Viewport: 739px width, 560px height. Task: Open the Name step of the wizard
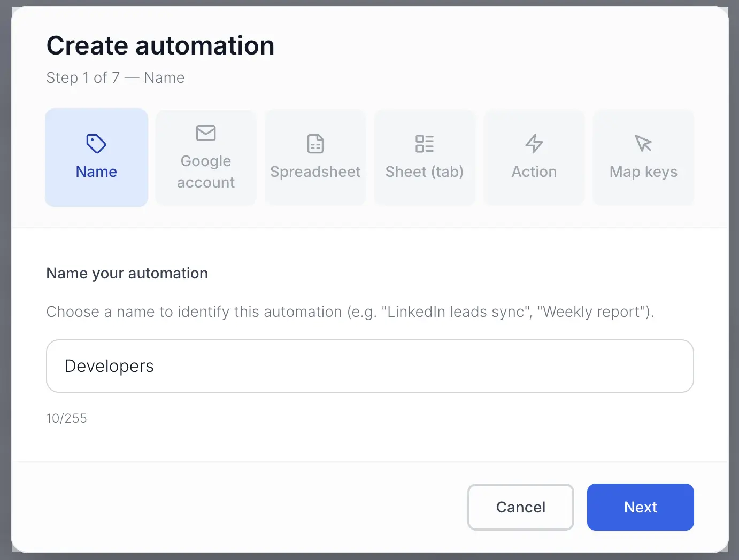pyautogui.click(x=96, y=158)
